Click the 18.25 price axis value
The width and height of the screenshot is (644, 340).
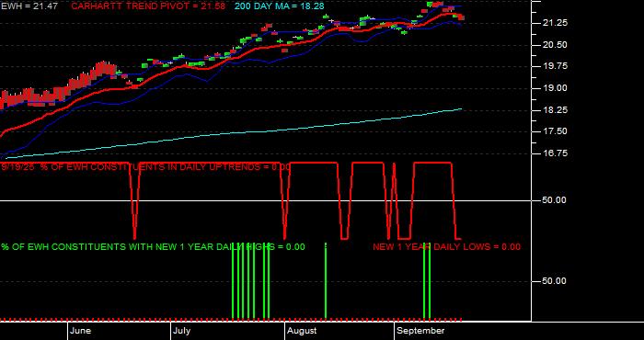(x=556, y=110)
